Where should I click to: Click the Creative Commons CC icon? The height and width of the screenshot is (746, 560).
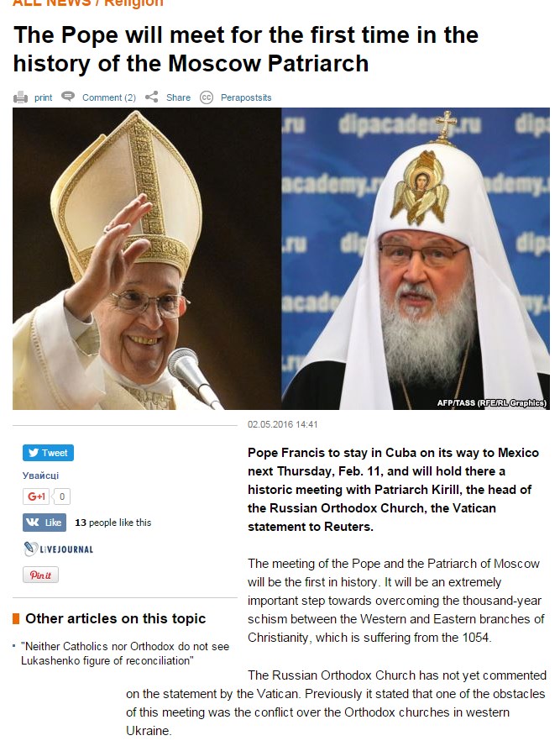click(x=207, y=97)
